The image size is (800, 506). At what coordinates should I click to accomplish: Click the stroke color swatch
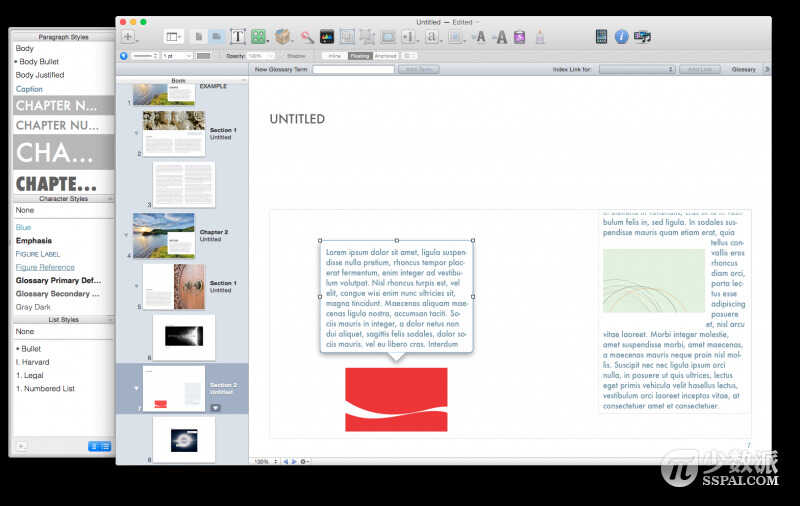203,56
